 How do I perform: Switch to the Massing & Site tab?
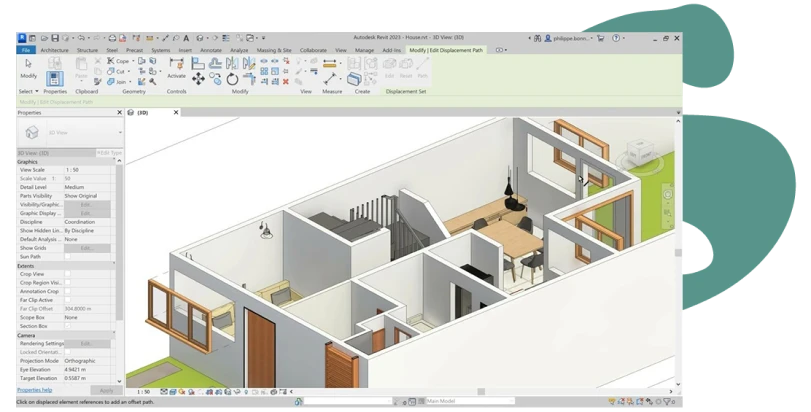[274, 50]
